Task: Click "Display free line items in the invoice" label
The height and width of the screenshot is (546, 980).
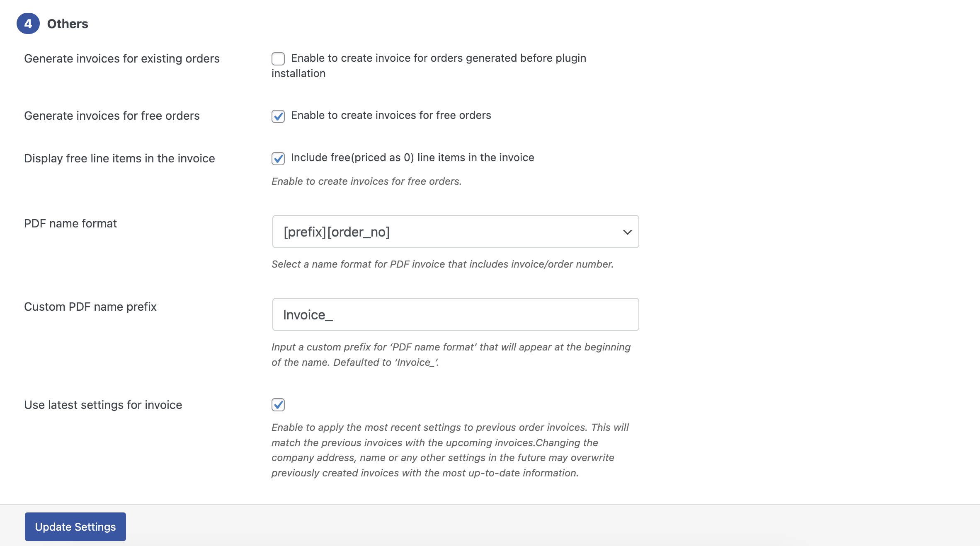Action: tap(119, 158)
